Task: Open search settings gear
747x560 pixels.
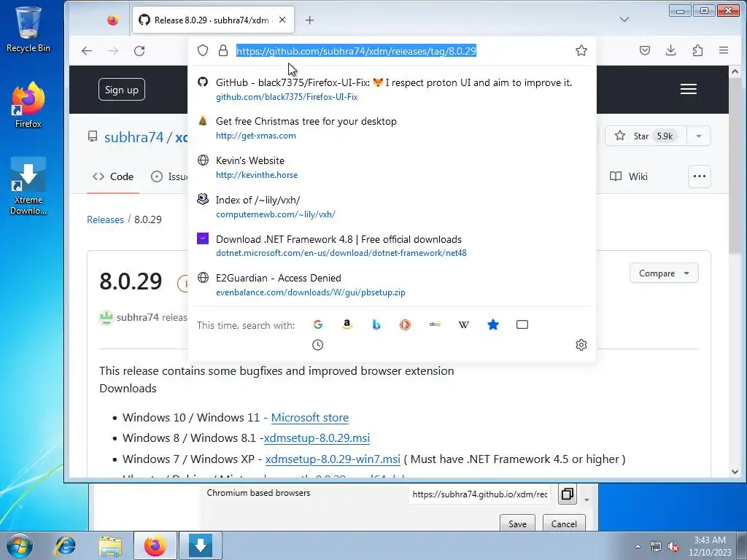Action: pyautogui.click(x=581, y=345)
